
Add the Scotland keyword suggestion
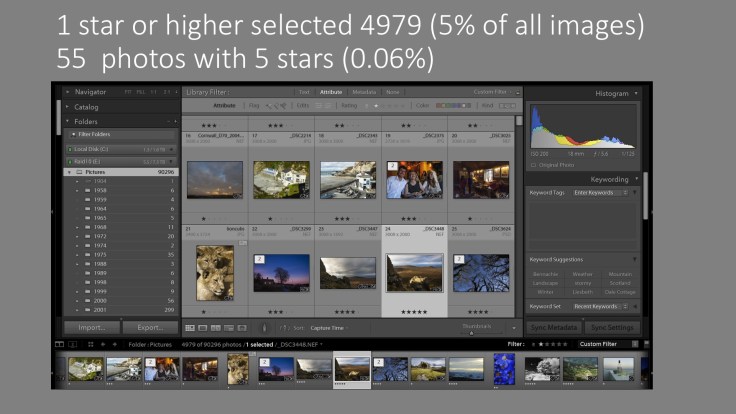(620, 283)
